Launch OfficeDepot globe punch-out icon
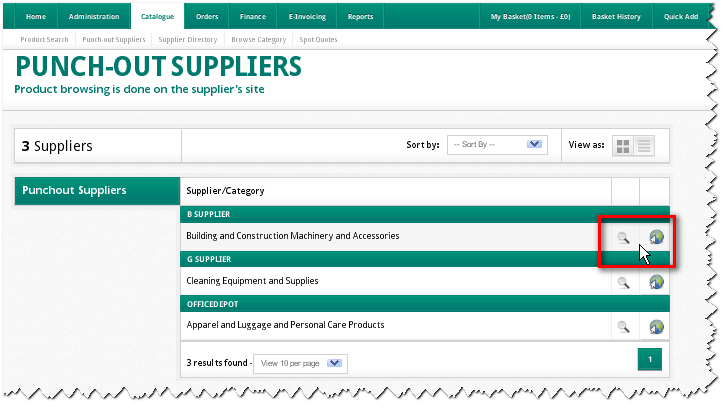Image resolution: width=727 pixels, height=408 pixels. (x=656, y=327)
